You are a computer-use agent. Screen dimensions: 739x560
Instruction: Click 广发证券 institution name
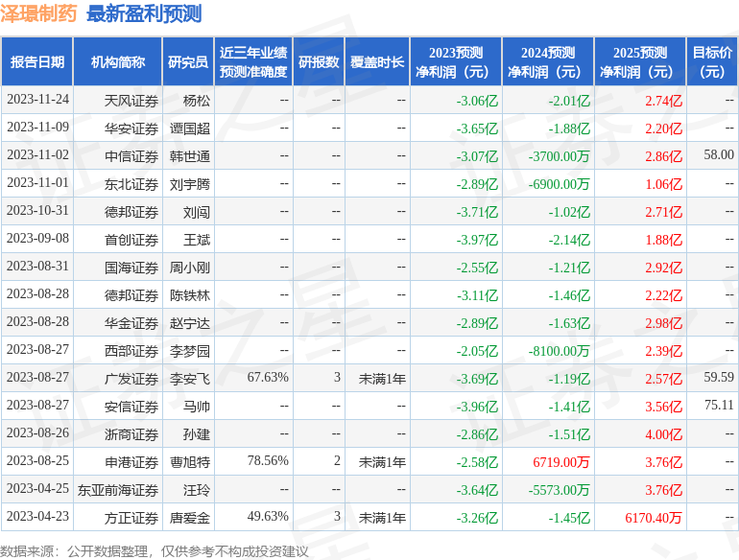click(131, 379)
